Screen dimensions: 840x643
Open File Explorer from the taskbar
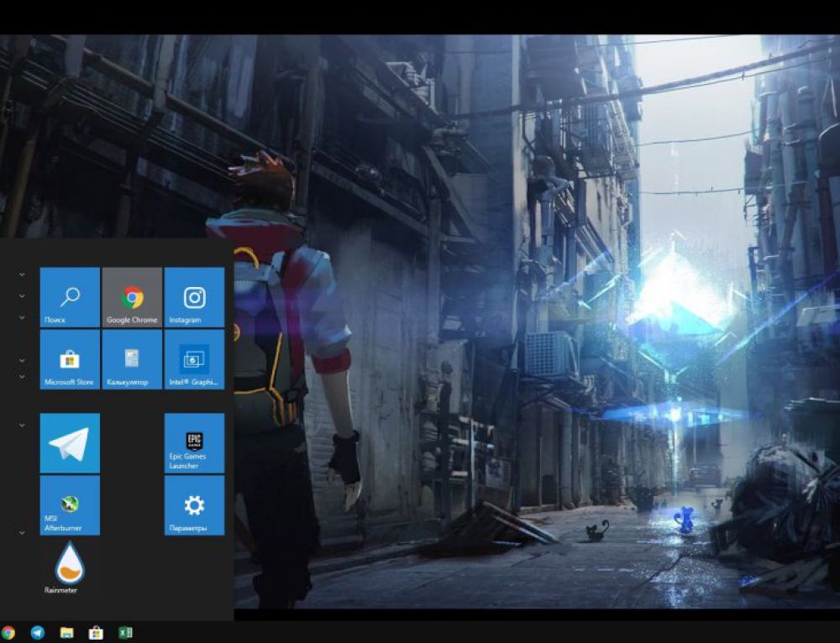66,631
